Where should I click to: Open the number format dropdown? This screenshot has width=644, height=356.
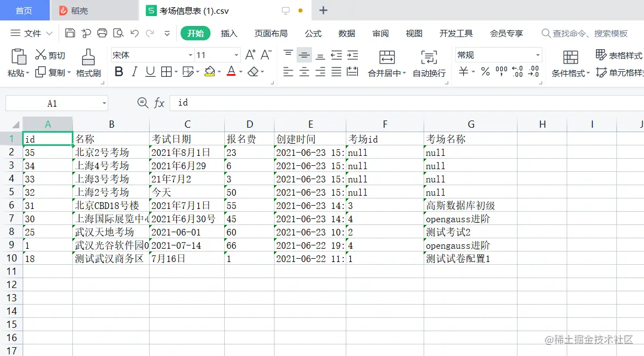[537, 55]
